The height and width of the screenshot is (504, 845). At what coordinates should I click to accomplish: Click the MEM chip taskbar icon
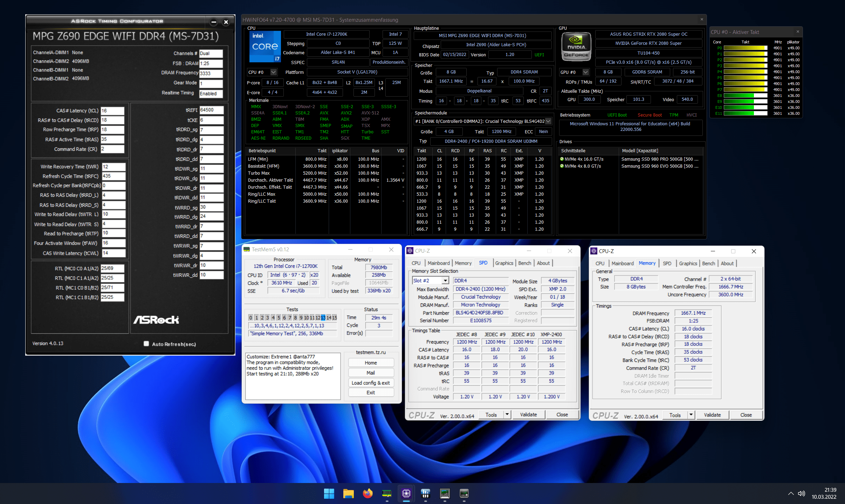pos(464,493)
